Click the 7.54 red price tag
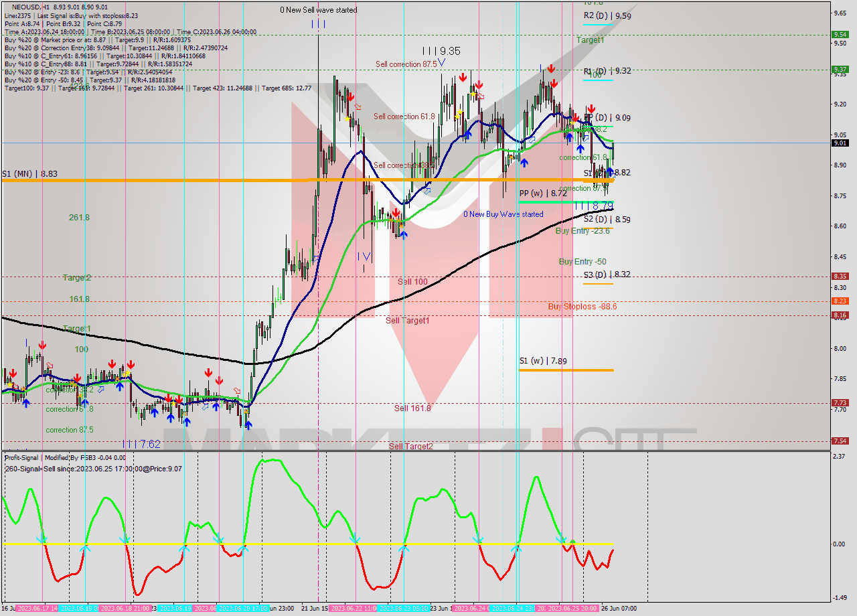Screen dimensions: 857x616 [840, 441]
